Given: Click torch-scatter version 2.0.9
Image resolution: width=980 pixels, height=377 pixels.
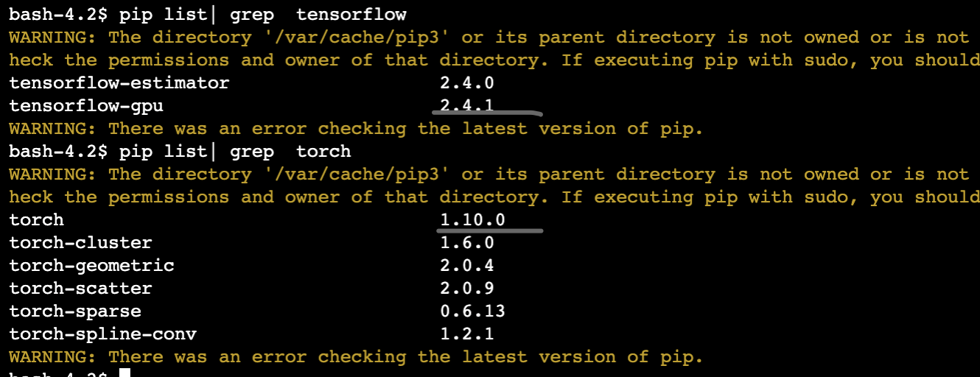Looking at the screenshot, I should click(x=466, y=289).
